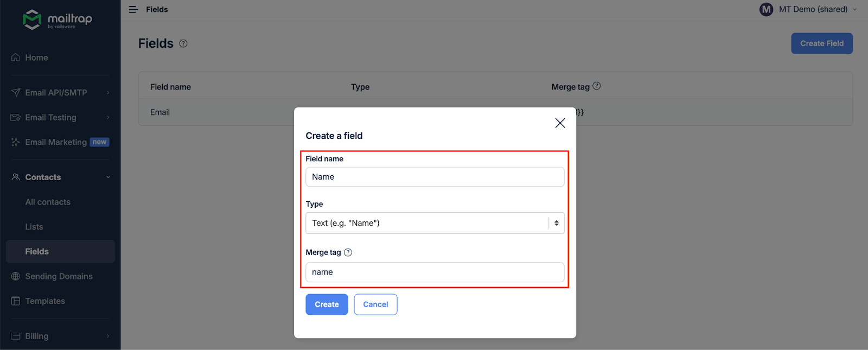868x350 pixels.
Task: Expand the MT Demo account menu
Action: coord(808,9)
